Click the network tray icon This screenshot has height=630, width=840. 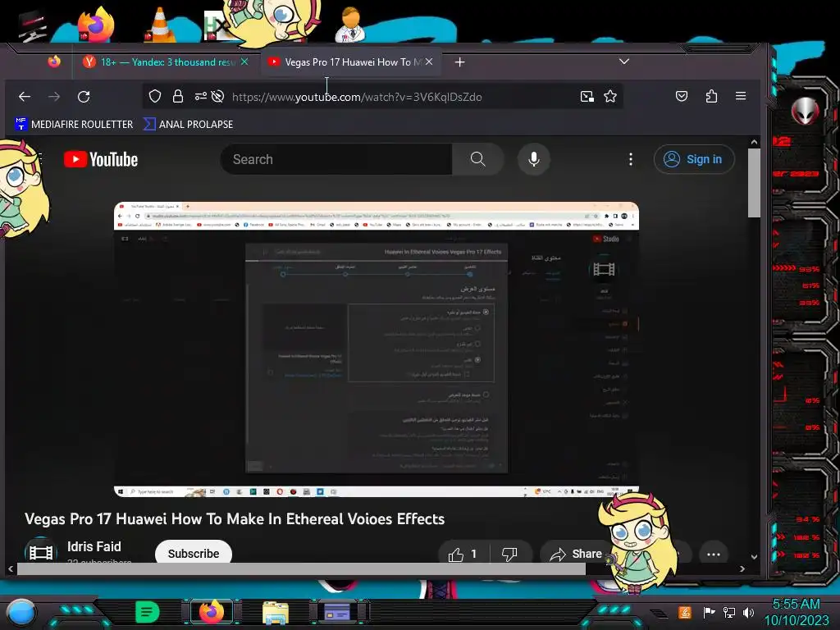pos(729,612)
